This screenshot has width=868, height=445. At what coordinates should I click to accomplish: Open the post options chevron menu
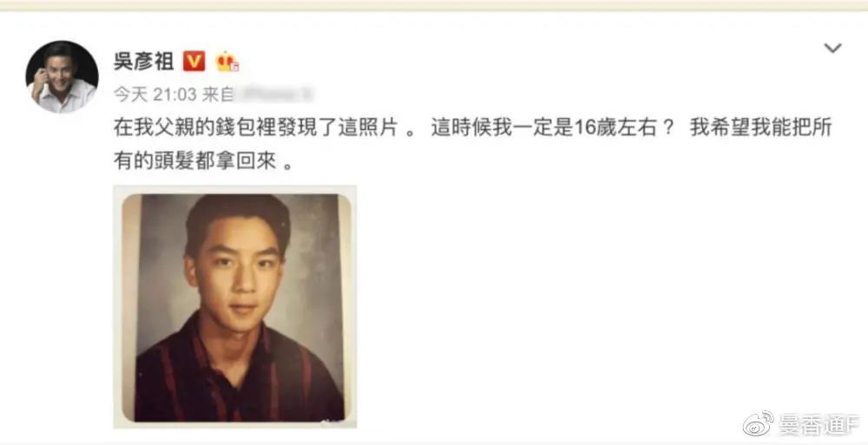point(832,49)
